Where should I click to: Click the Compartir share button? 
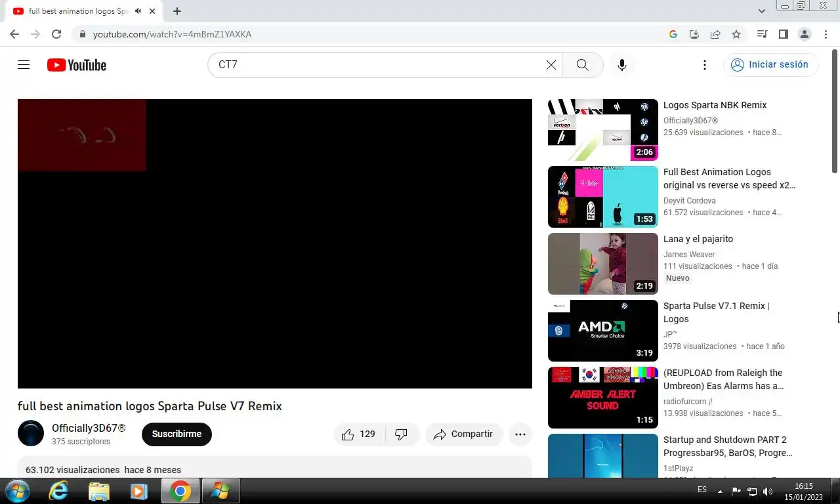(x=464, y=434)
